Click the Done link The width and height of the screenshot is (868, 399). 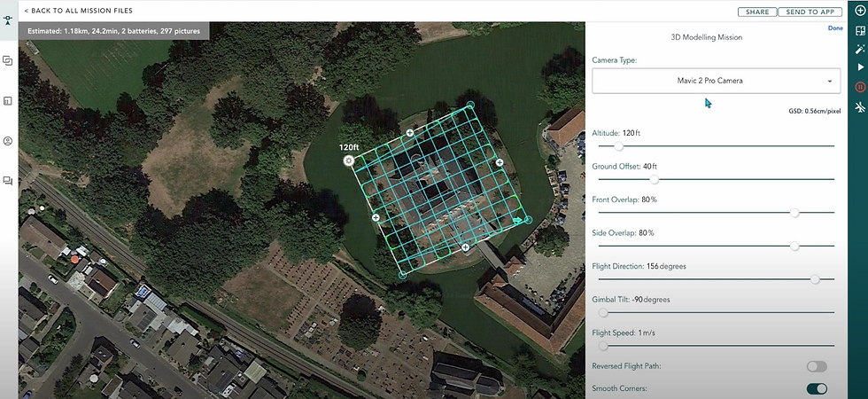(835, 27)
